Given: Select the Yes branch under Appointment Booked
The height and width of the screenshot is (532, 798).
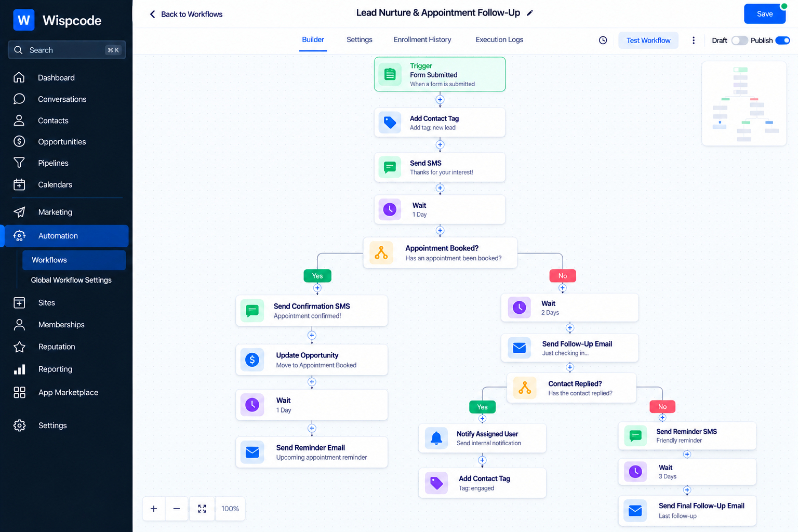Looking at the screenshot, I should pyautogui.click(x=317, y=276).
